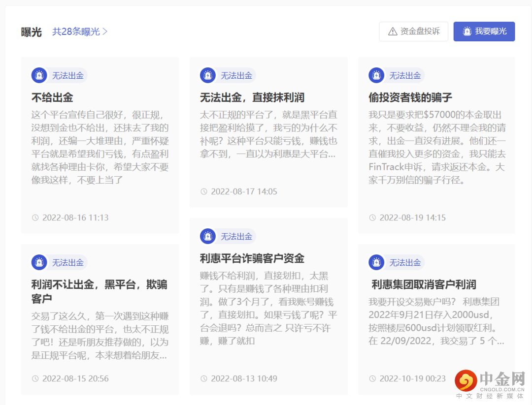Select 无法出金 tag on 无法出金，直接抹利润 card
Viewport: 532px width, 405px height.
tap(236, 76)
